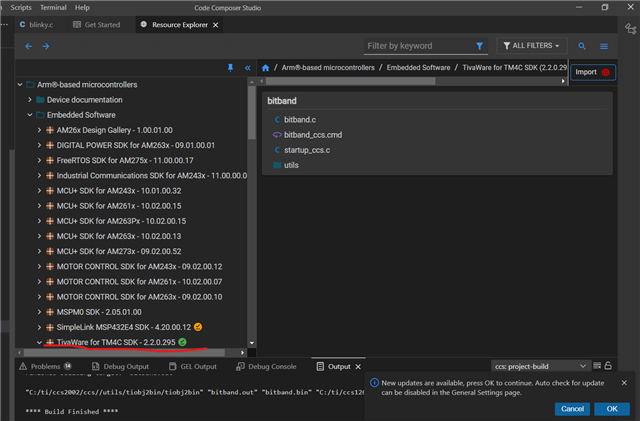The width and height of the screenshot is (640, 421).
Task: Open the Resource Explorer hamburger menu
Action: click(604, 46)
